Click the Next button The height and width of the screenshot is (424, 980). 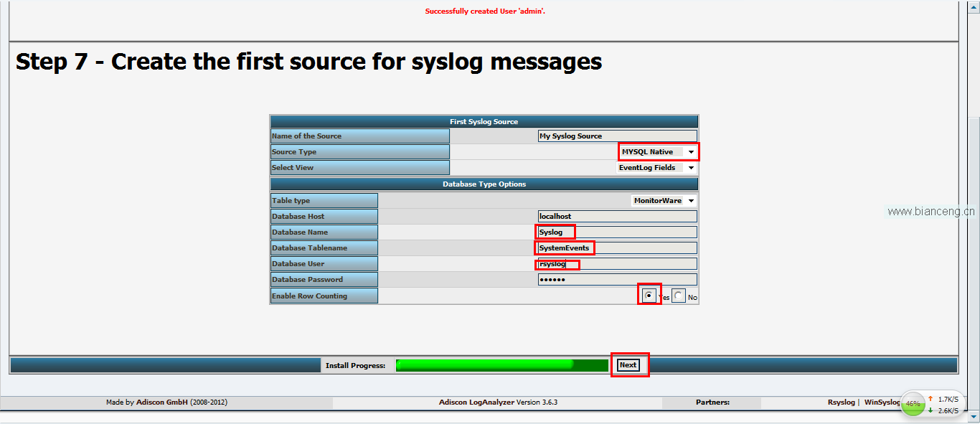tap(628, 365)
